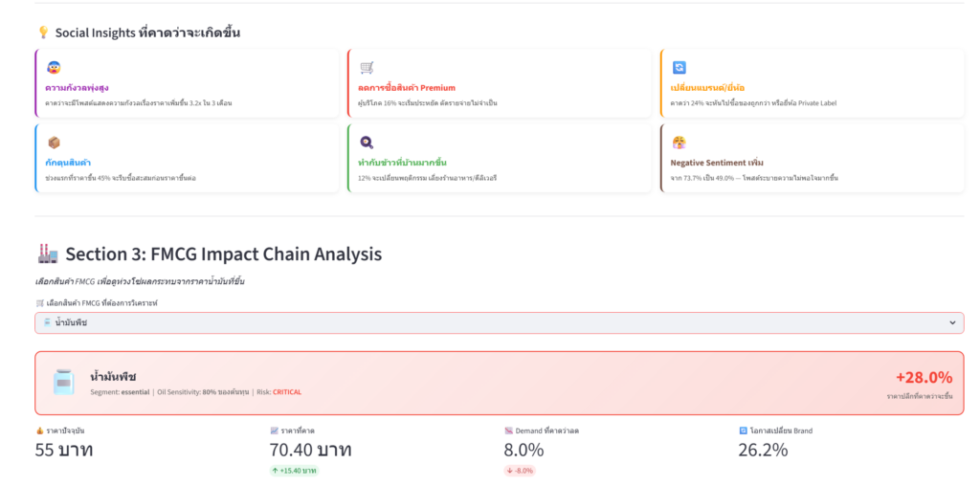
Task: Click the shopping cart icon
Action: (367, 67)
